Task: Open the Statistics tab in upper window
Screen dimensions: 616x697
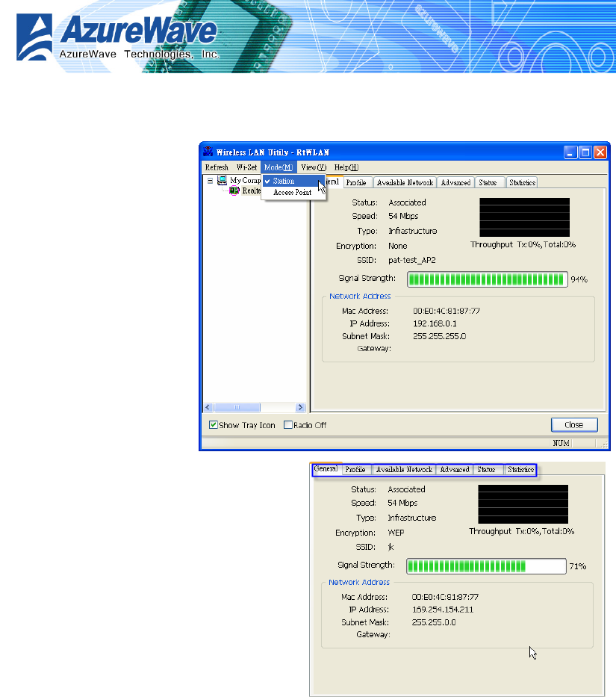Action: 522,182
